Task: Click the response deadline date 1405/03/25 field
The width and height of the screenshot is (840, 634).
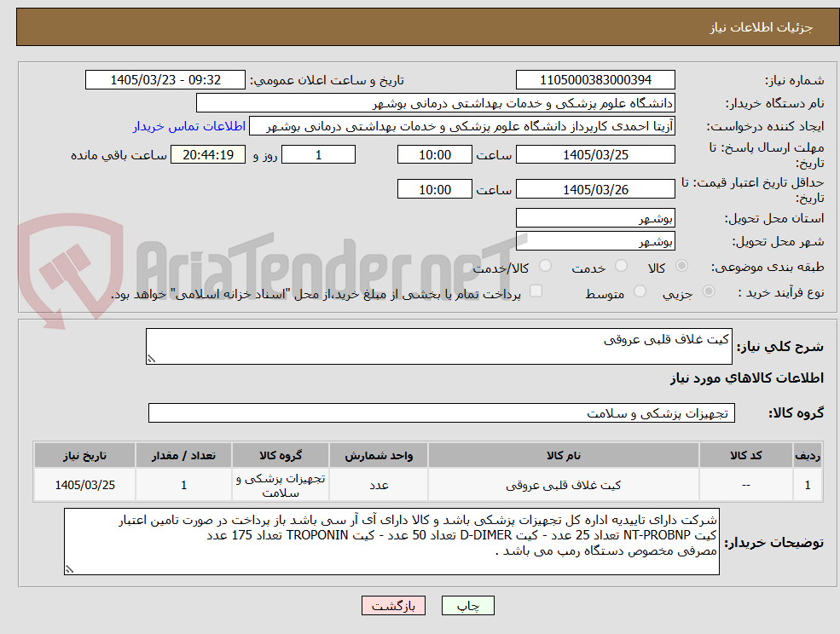Action: [595, 155]
